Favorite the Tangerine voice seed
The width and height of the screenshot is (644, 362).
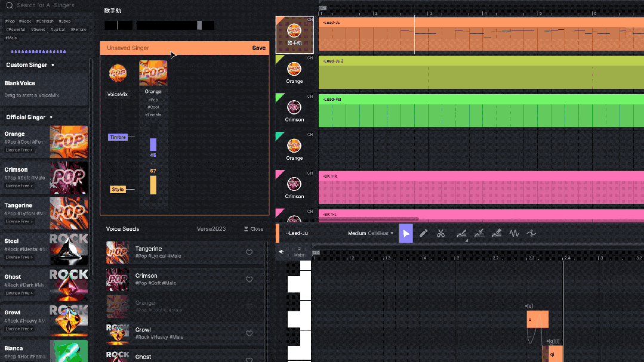coord(249,252)
